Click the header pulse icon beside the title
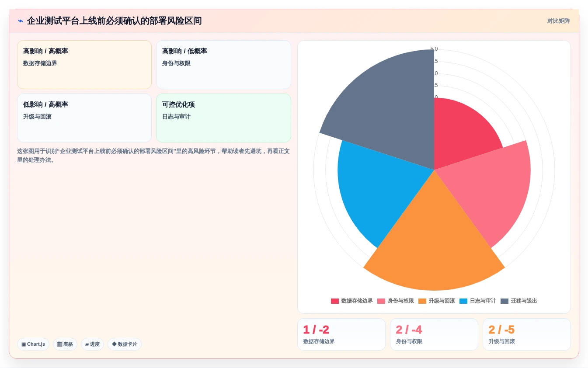 [x=21, y=21]
